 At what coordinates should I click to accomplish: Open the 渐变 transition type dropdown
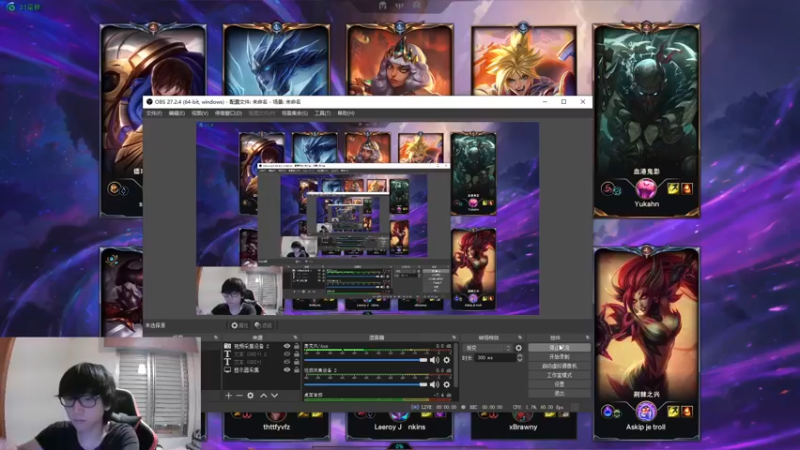(487, 348)
